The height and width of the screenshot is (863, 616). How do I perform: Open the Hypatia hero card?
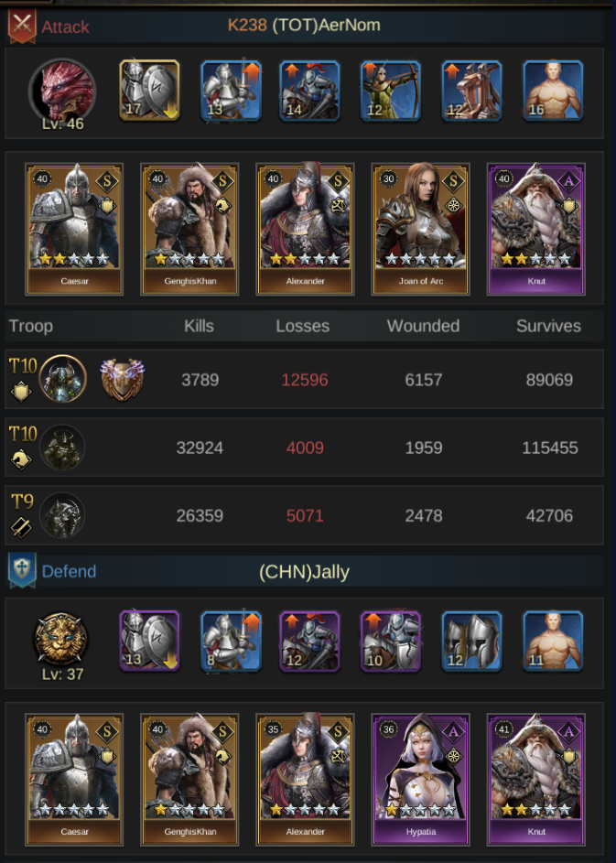point(420,780)
